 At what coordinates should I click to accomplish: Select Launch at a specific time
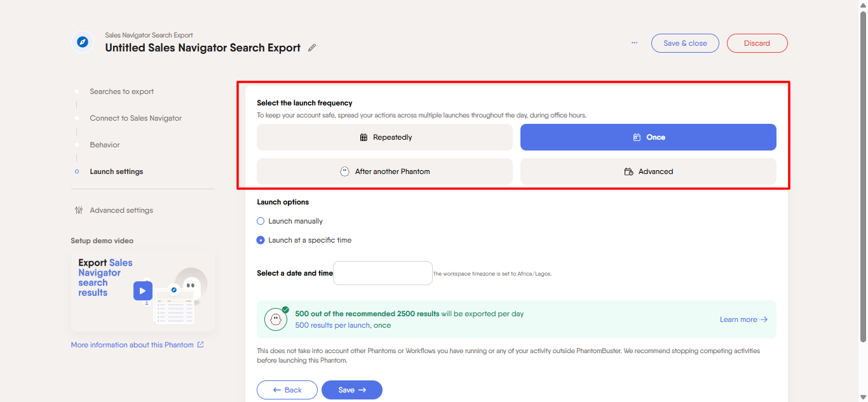tap(261, 240)
